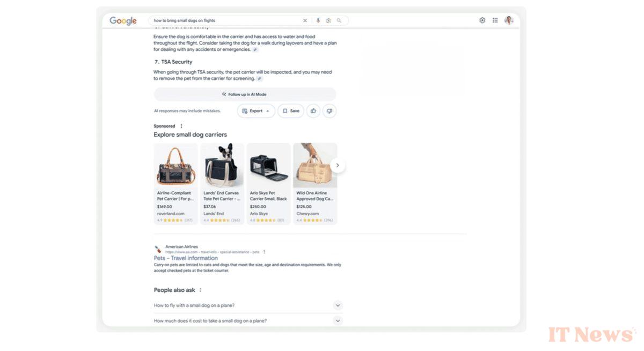Viewport: 644px width, 351px height.
Task: Click the 'Sponsored' label
Action: coord(165,126)
